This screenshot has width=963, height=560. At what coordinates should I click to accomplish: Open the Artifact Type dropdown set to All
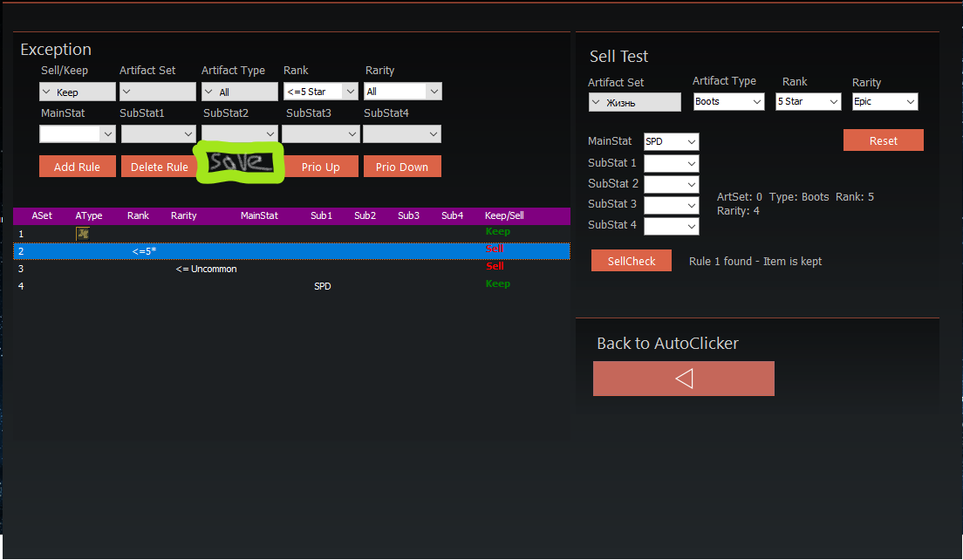pos(239,91)
